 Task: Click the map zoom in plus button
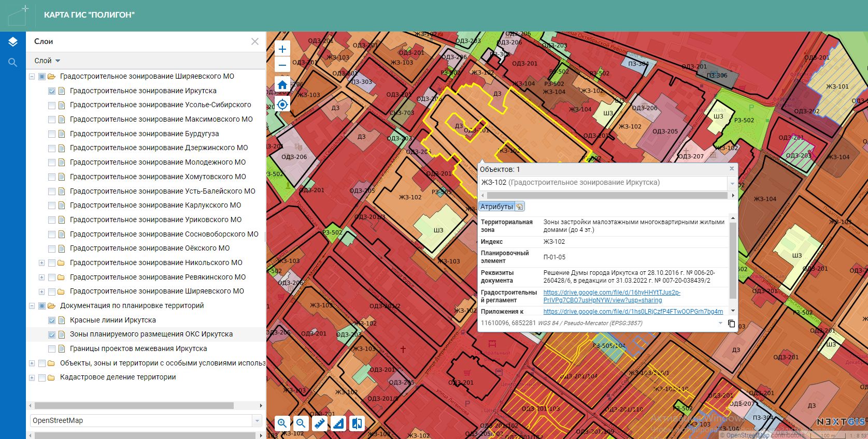(282, 49)
